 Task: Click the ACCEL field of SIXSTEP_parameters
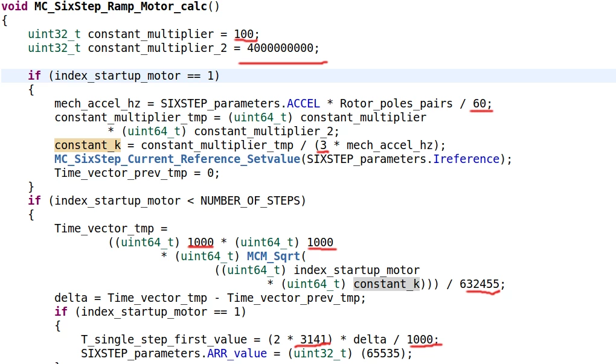(x=303, y=104)
